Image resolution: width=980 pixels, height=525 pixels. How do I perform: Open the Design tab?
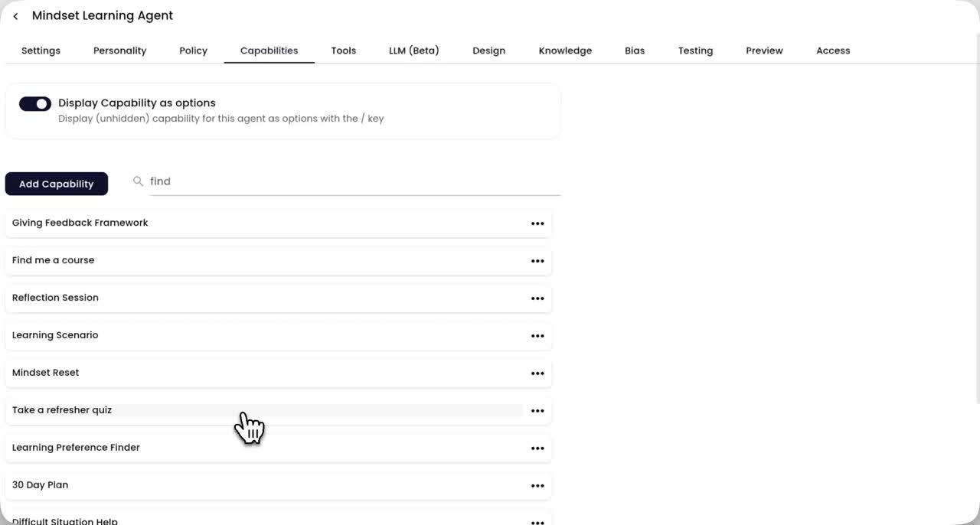point(488,51)
